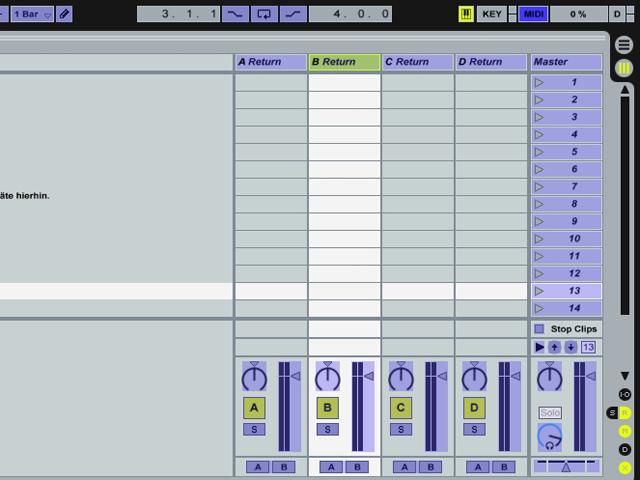
Task: Switch to Session View selector icon
Action: (x=624, y=68)
